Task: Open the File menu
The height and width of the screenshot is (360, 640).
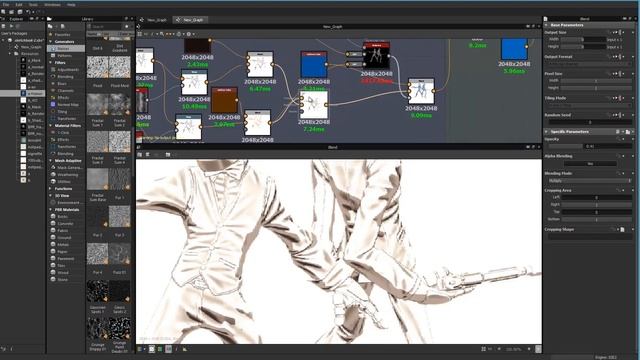Action: (6, 4)
